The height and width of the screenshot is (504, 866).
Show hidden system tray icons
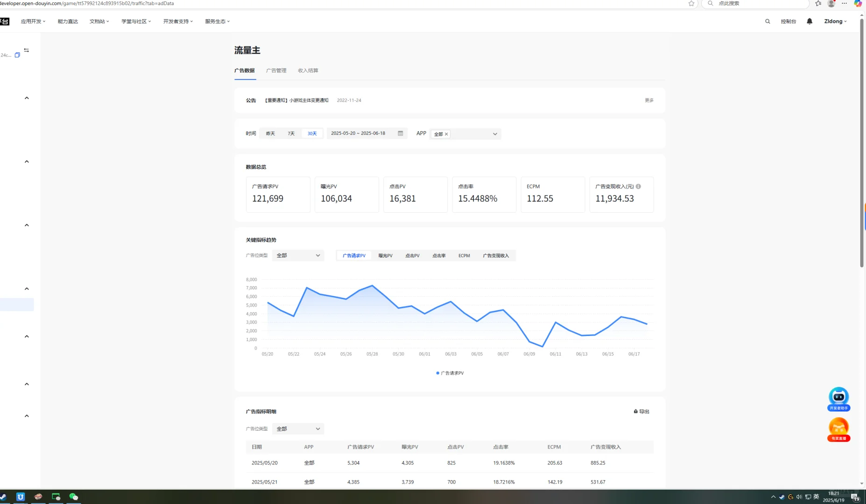click(773, 497)
